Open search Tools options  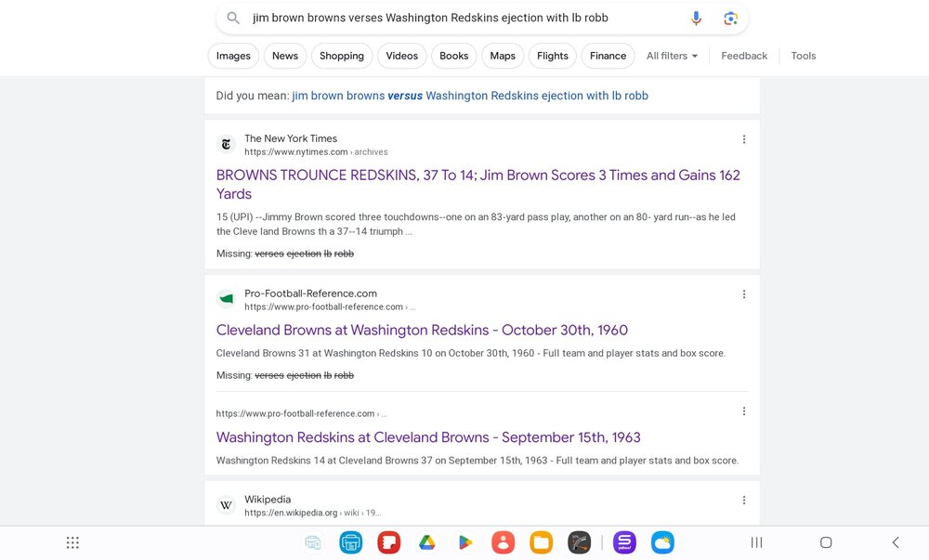[804, 56]
